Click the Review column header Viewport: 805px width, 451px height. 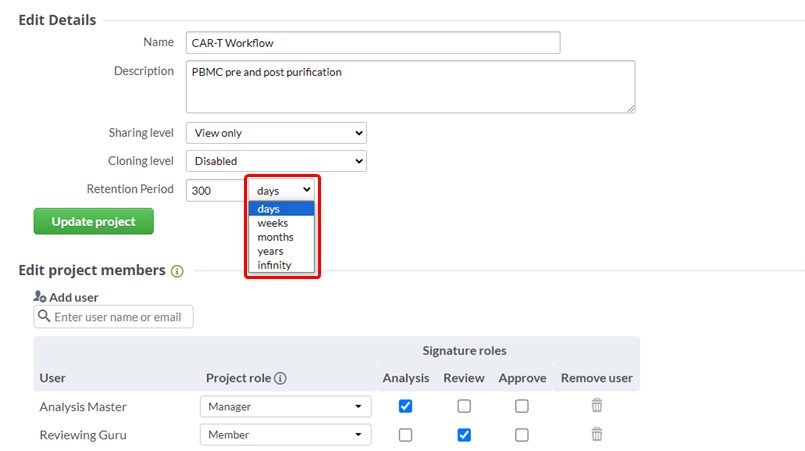[x=464, y=378]
